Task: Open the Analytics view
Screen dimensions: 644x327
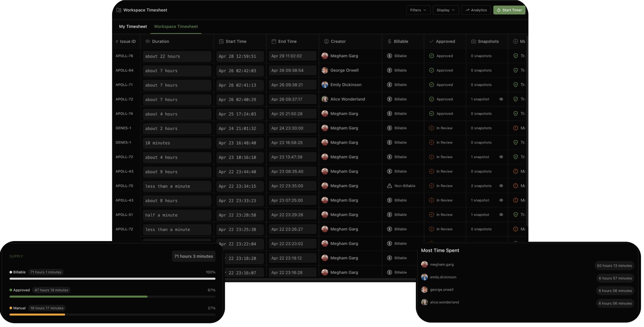Action: tap(476, 10)
